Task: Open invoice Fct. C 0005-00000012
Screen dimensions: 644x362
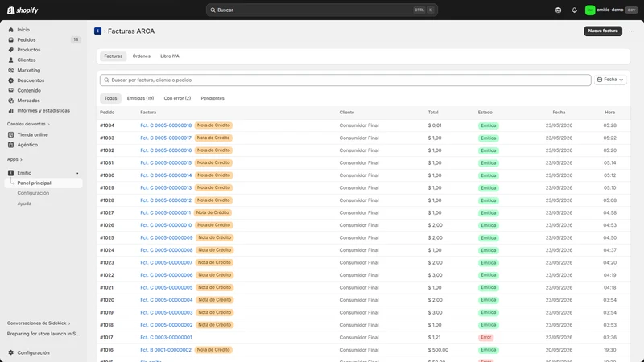Action: pyautogui.click(x=166, y=200)
